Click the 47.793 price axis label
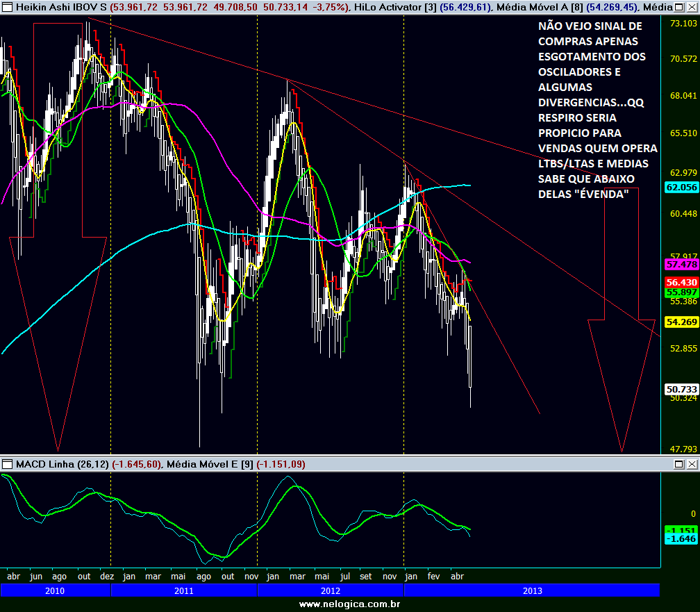Screen dimensions: 700x612 (x=683, y=449)
